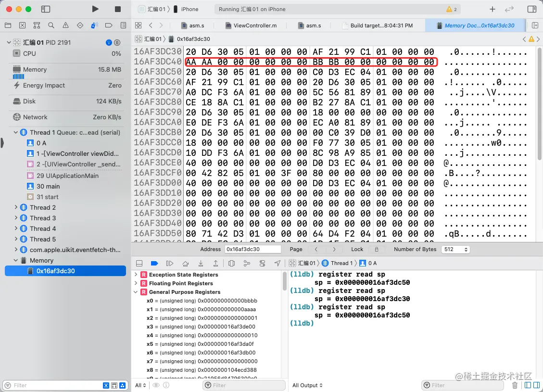Hide the debug area
The height and width of the screenshot is (392, 543).
click(x=139, y=263)
